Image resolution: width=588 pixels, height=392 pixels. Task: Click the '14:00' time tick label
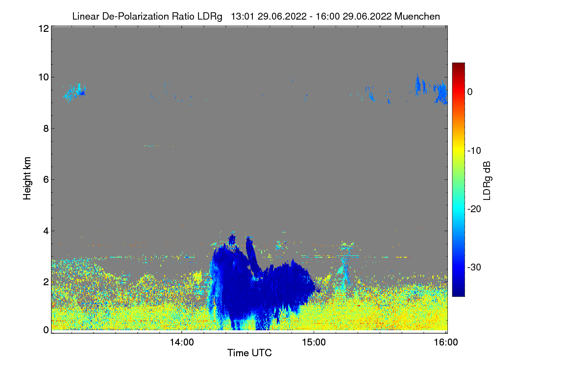pos(182,343)
